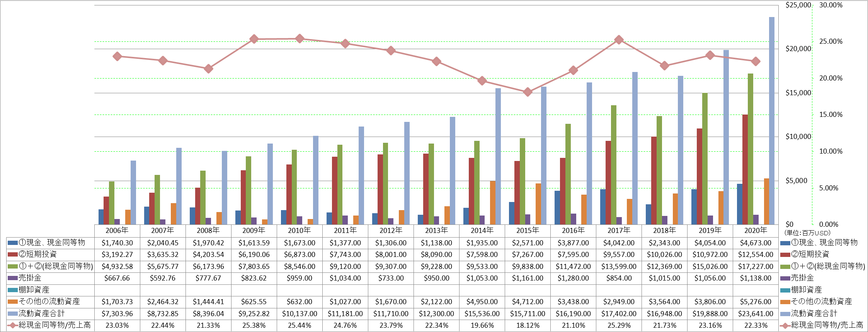Viewport: 868px width, 332px height.
Task: Select the 2009年 column header
Action: (x=254, y=231)
